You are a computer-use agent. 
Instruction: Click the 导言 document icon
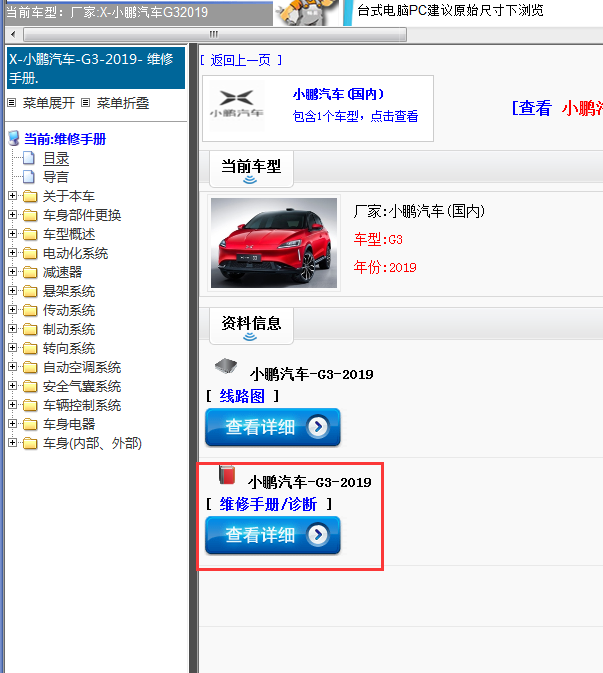coord(29,177)
